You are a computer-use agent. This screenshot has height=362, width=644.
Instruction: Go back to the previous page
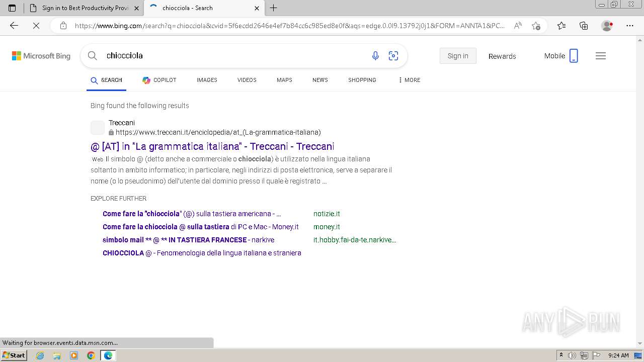pyautogui.click(x=14, y=26)
